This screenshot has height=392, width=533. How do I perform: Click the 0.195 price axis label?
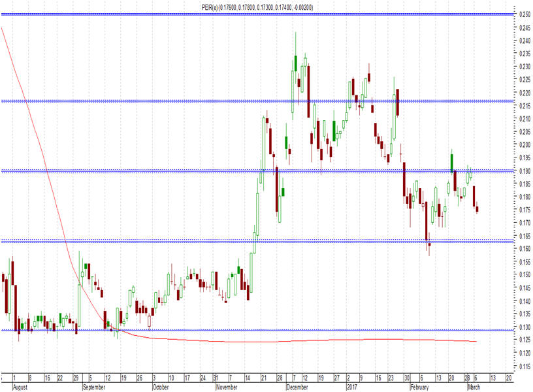coord(525,157)
